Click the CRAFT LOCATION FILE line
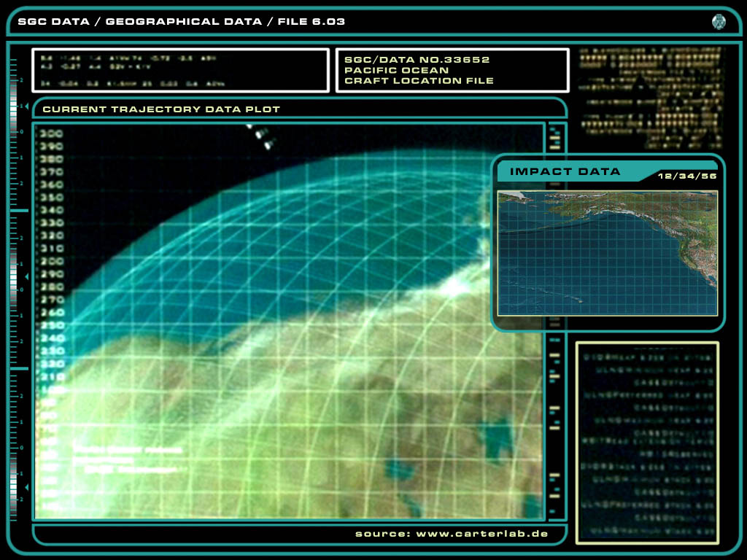This screenshot has width=747, height=560. (x=419, y=80)
